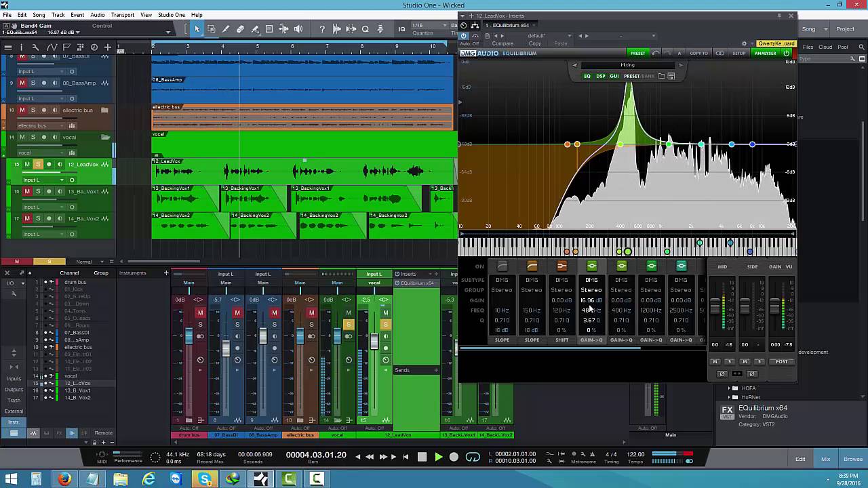Open Firefox from the taskbar
This screenshot has width=868, height=488.
[64, 479]
